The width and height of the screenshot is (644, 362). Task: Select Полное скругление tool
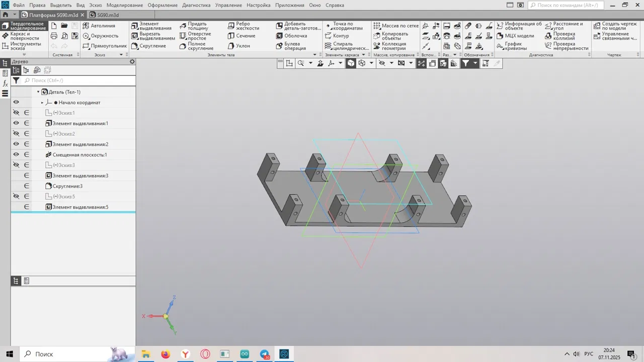click(196, 46)
